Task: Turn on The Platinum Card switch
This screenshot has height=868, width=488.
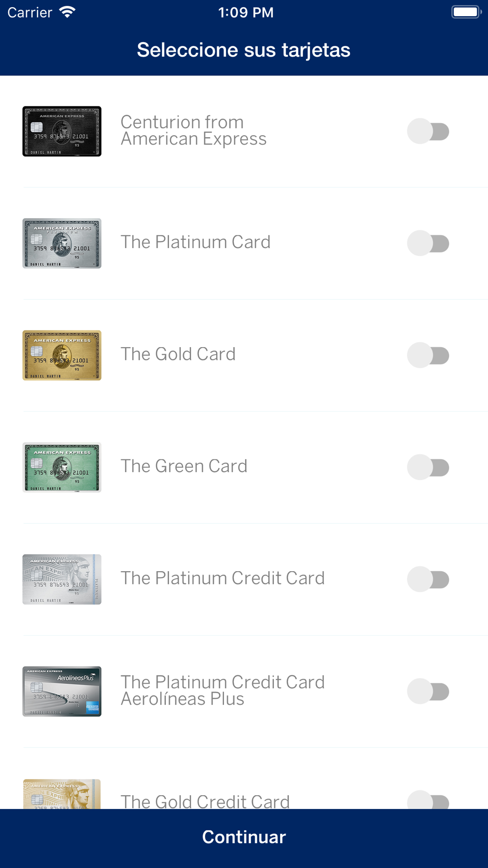Action: 428,243
